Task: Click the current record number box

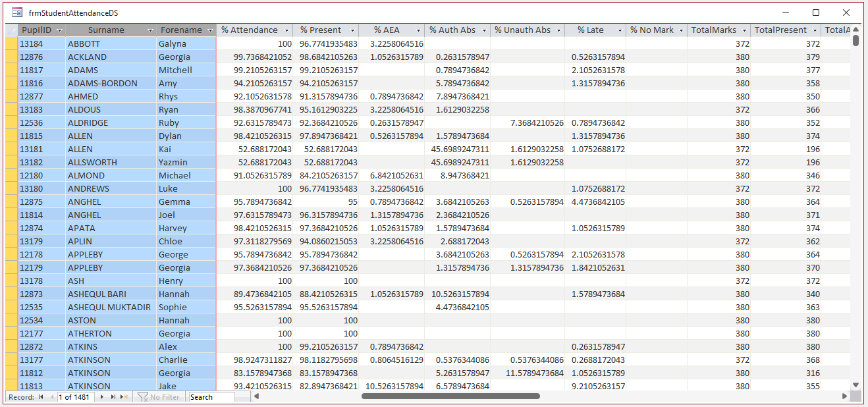Action: (76, 397)
